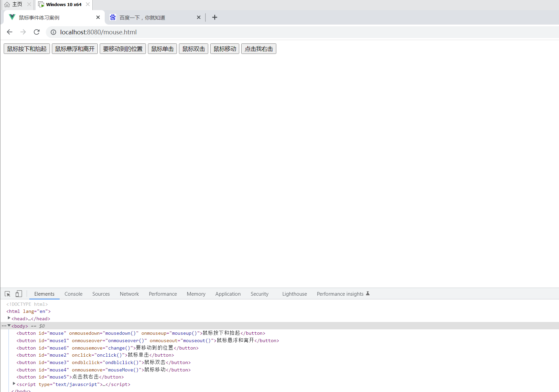Click the 鼠标双击 button
This screenshot has height=392, width=559.
point(194,49)
